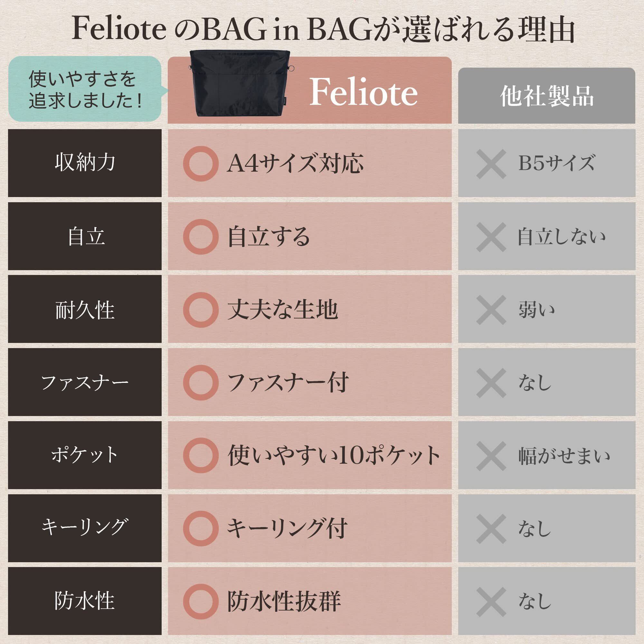
Task: Click the 使いやすさを追求しました speech bubble
Action: [x=85, y=89]
